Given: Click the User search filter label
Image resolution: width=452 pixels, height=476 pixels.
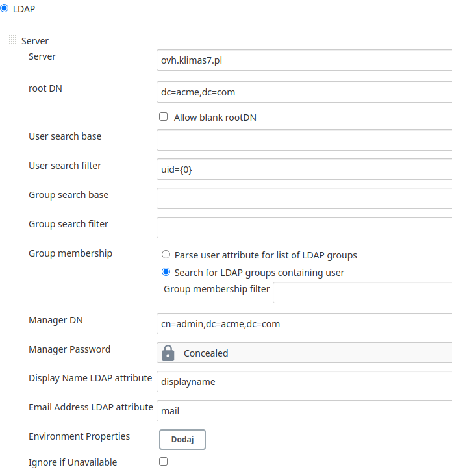Looking at the screenshot, I should tap(65, 166).
